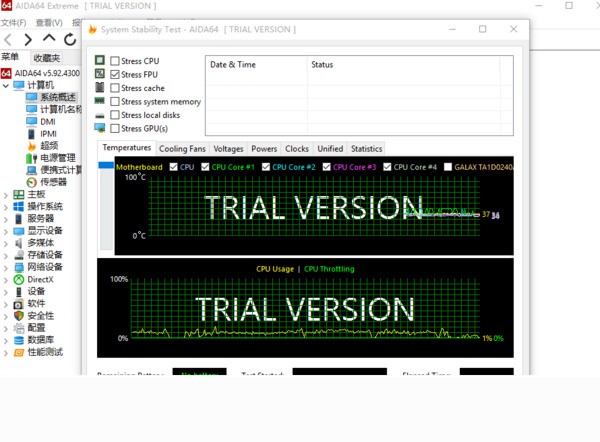The width and height of the screenshot is (600, 442).
Task: Click the refresh icon in AIDA64 toolbar
Action: (70, 39)
